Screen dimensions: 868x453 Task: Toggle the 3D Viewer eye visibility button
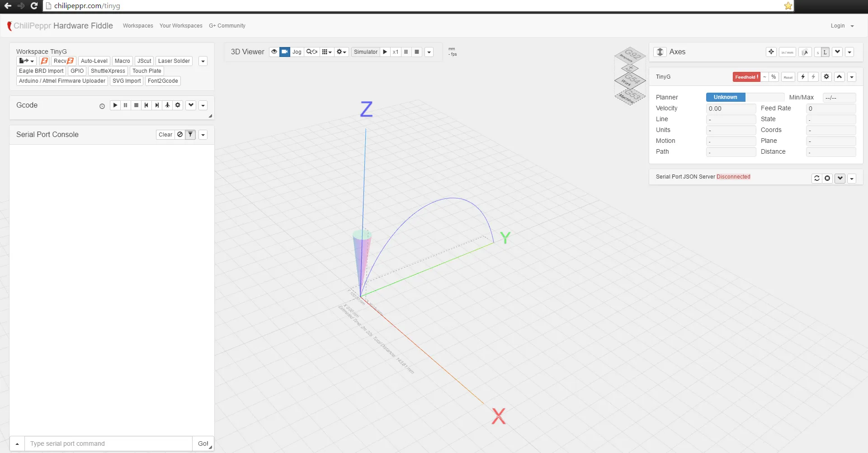click(274, 52)
